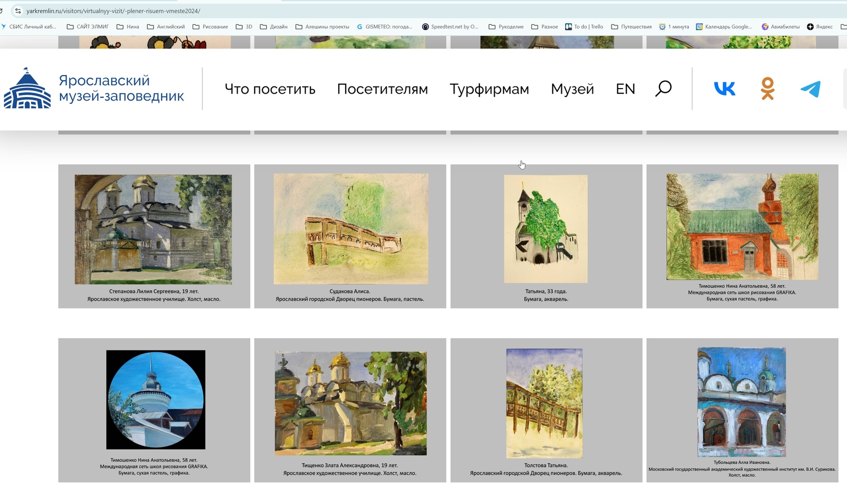Viewport: 847px width, 504px height.
Task: Open Судакова Алиса pastel drawing
Action: [x=351, y=229]
